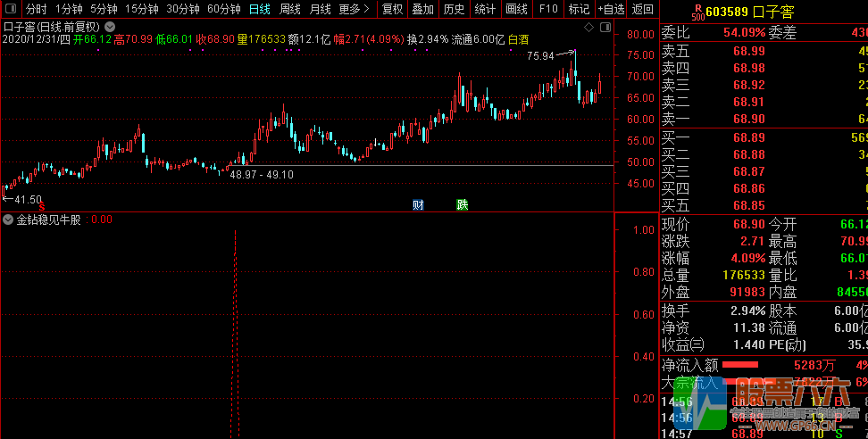Open the 统计 statistics button
868x439 pixels.
[485, 9]
